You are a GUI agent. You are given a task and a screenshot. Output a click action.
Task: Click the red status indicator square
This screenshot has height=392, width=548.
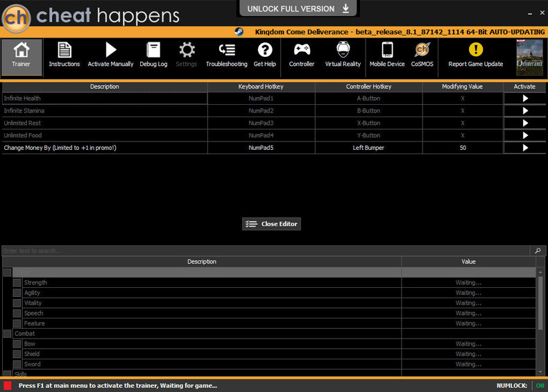pyautogui.click(x=8, y=385)
